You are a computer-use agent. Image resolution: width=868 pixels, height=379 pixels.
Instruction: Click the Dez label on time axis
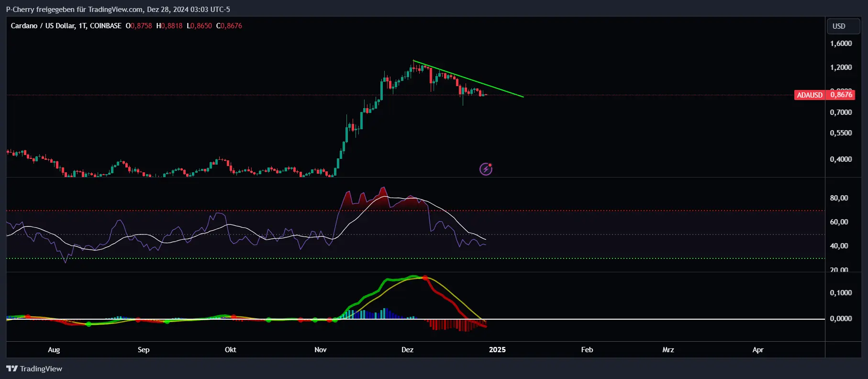coord(408,350)
